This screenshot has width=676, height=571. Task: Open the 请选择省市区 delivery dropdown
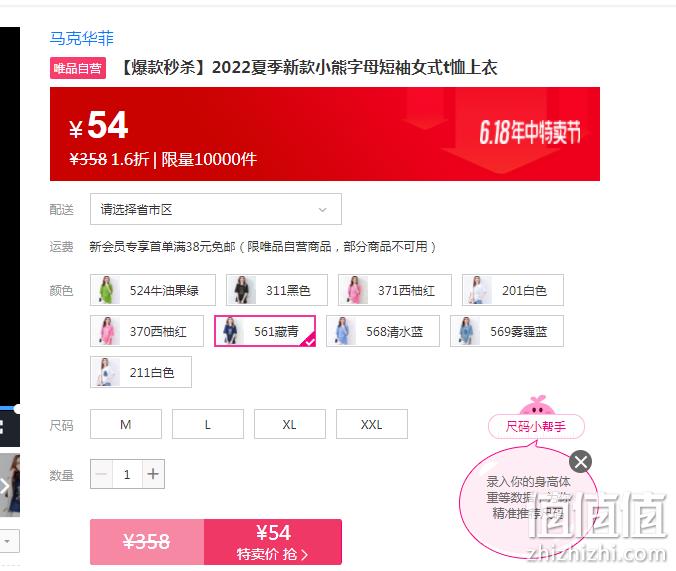[216, 209]
